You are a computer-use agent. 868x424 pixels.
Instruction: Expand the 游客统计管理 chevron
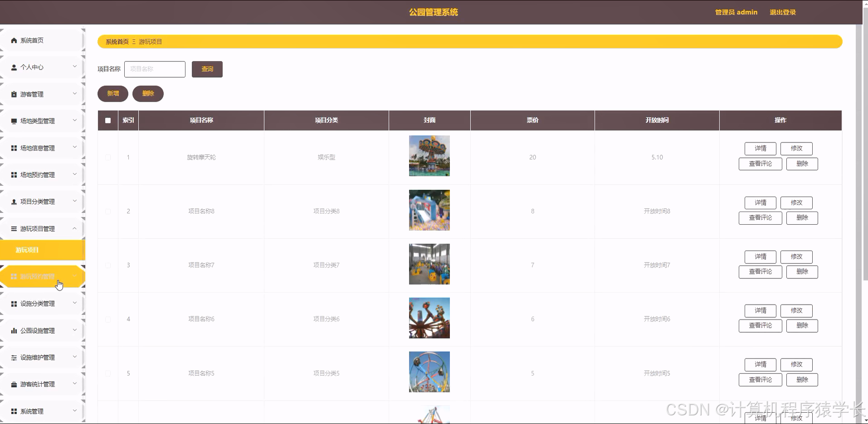pos(75,384)
